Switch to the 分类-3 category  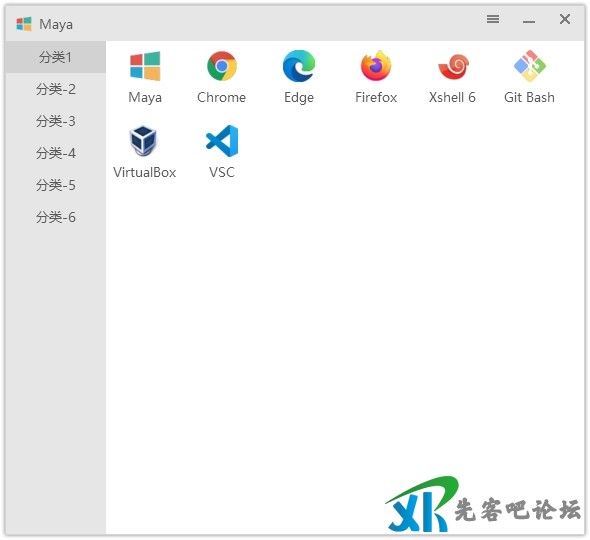coord(56,121)
